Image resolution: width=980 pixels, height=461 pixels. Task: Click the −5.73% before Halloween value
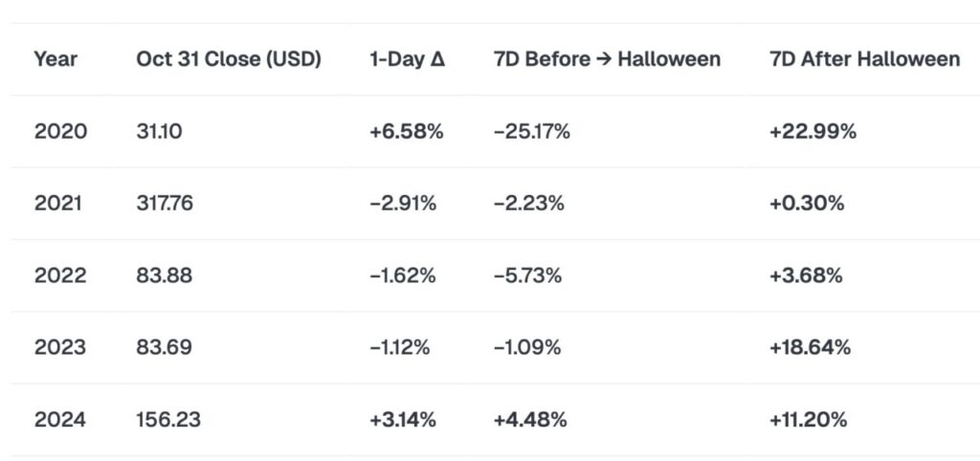(x=527, y=275)
